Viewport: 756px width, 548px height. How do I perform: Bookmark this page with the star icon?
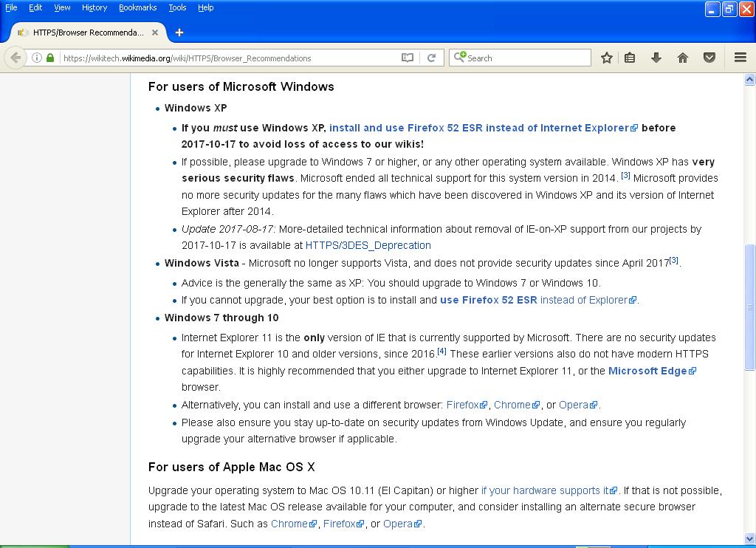pyautogui.click(x=607, y=58)
